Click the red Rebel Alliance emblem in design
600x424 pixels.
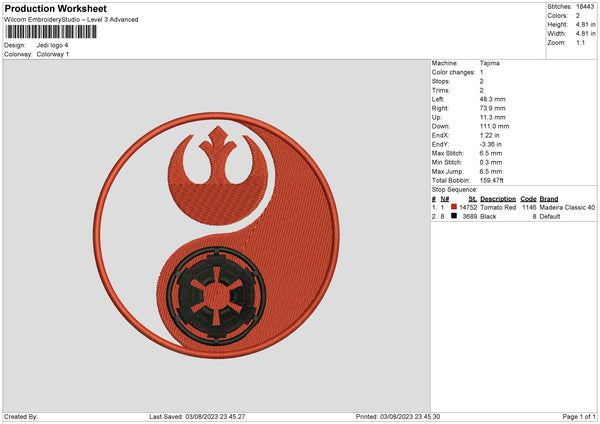click(x=218, y=175)
